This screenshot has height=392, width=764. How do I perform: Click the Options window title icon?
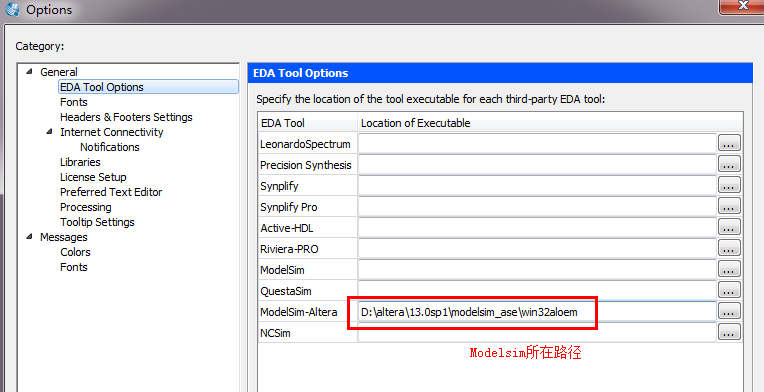pyautogui.click(x=12, y=9)
